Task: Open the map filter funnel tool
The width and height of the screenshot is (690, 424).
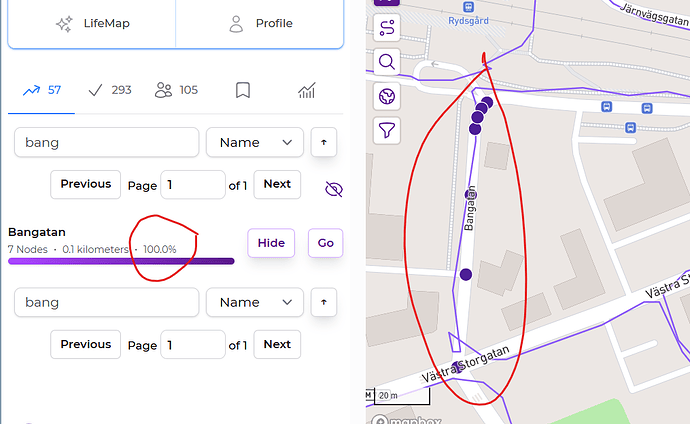Action: [387, 130]
